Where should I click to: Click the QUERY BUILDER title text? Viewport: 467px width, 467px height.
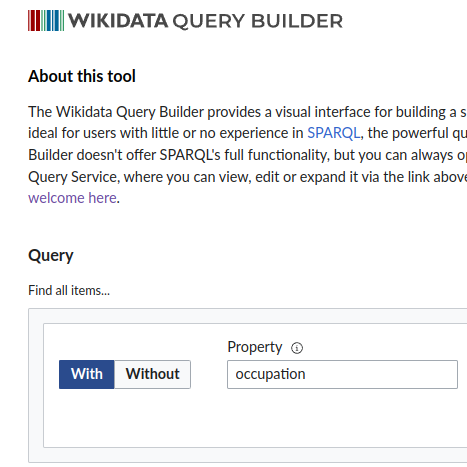point(258,21)
